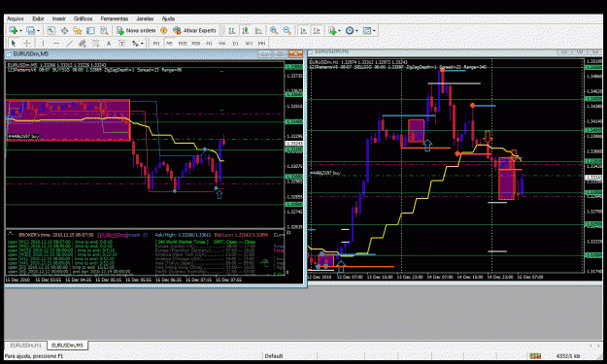Open the Periods clock icon
The image size is (607, 364).
coord(350,30)
